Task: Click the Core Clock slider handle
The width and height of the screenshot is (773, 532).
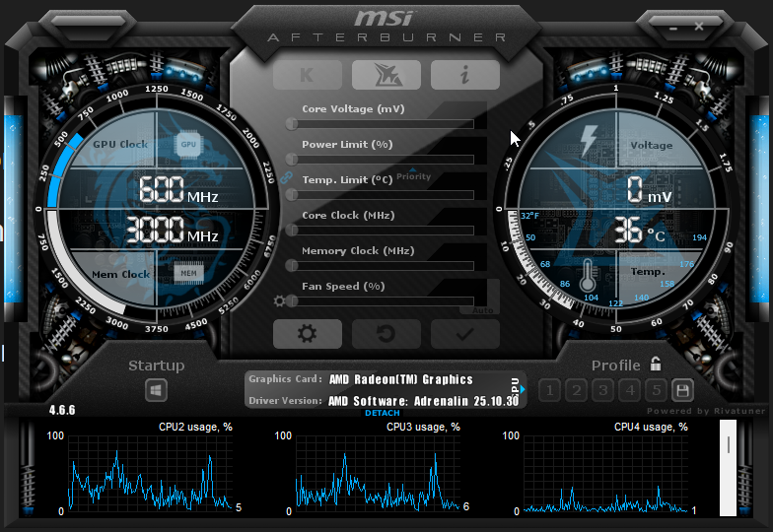Action: tap(292, 231)
